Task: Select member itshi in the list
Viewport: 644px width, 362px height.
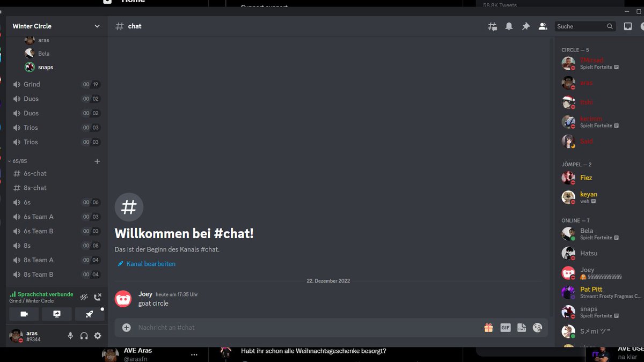Action: 600,102
